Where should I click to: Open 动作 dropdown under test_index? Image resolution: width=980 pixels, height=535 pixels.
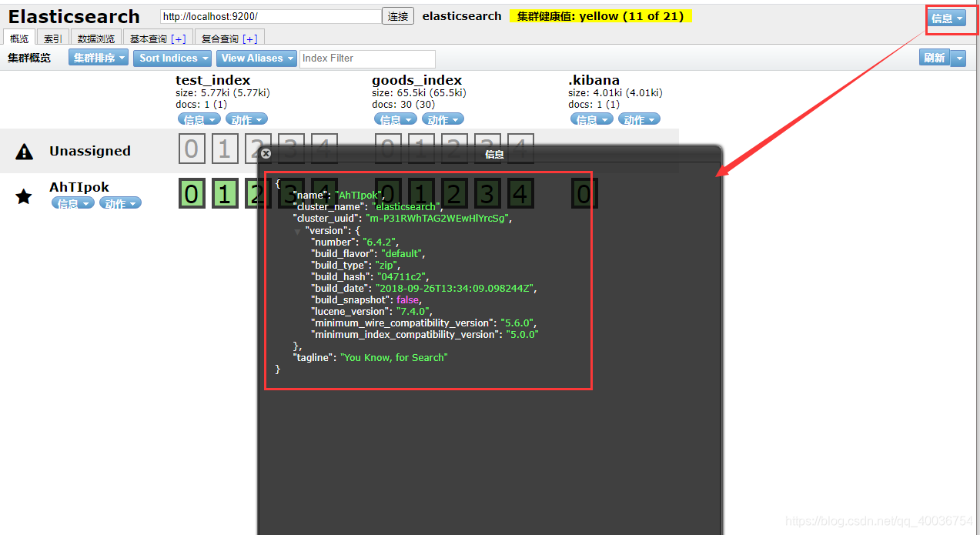pyautogui.click(x=246, y=119)
